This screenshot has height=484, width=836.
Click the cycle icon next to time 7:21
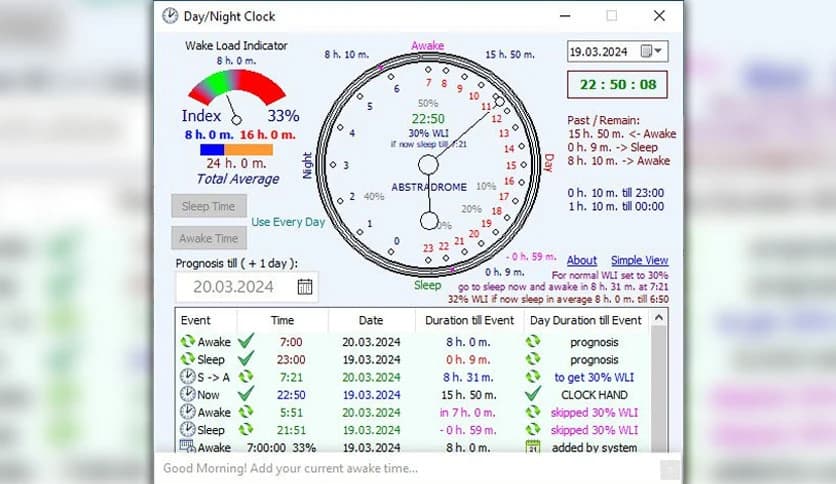[x=246, y=376]
